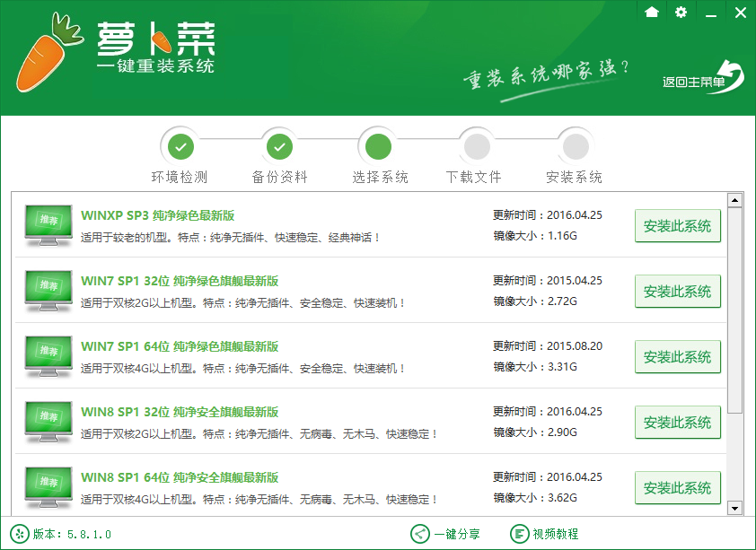Click the 备份资料 step checkmark circle
The width and height of the screenshot is (756, 550).
tap(280, 145)
